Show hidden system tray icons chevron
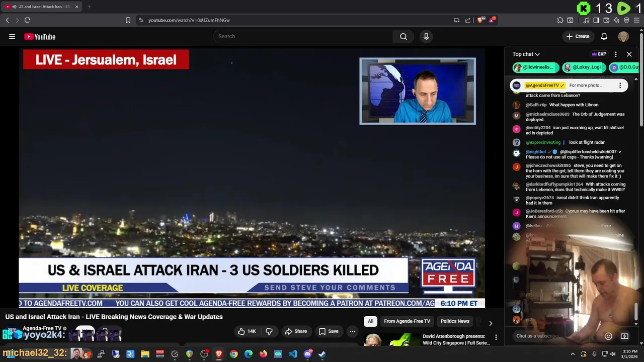The image size is (644, 362). point(573,354)
